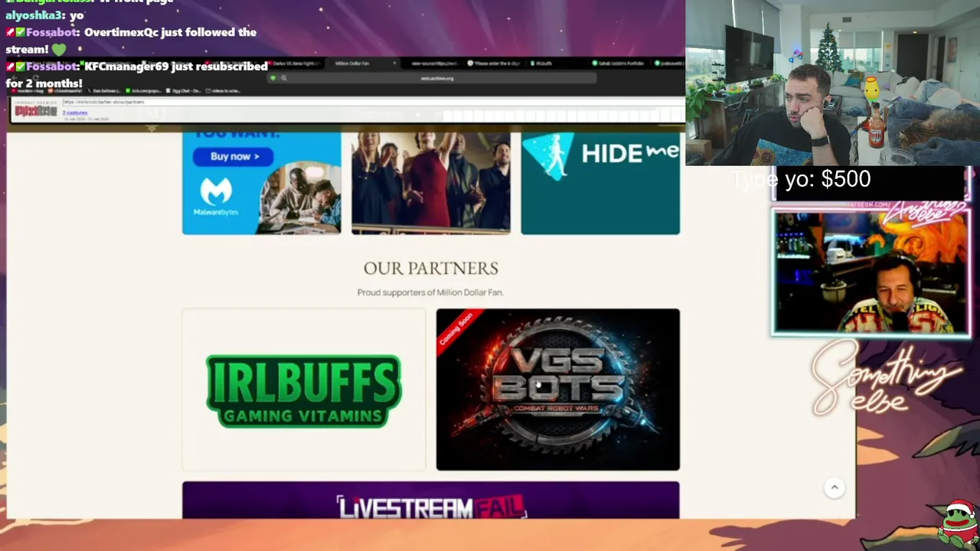Close the Million Dollar Fan tab

[x=394, y=64]
